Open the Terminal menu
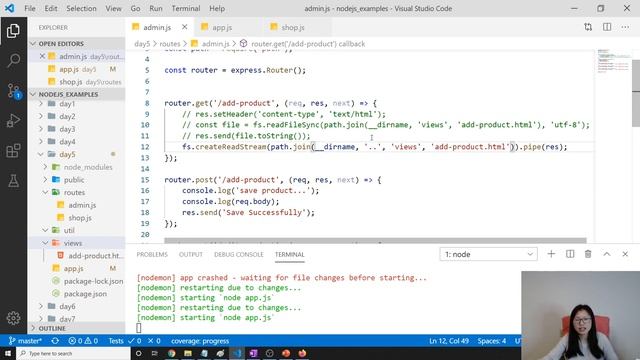The height and width of the screenshot is (360, 640). (186, 9)
